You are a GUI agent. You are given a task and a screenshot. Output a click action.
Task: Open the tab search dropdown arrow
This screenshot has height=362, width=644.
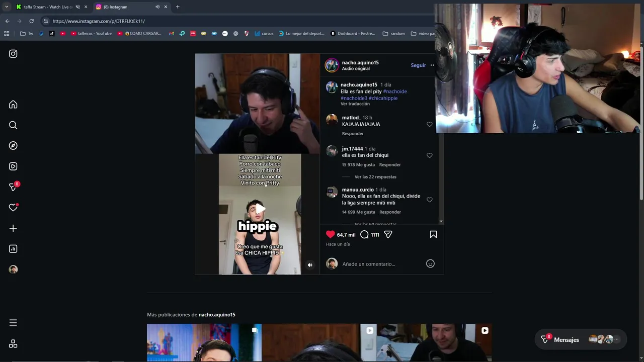pos(6,7)
